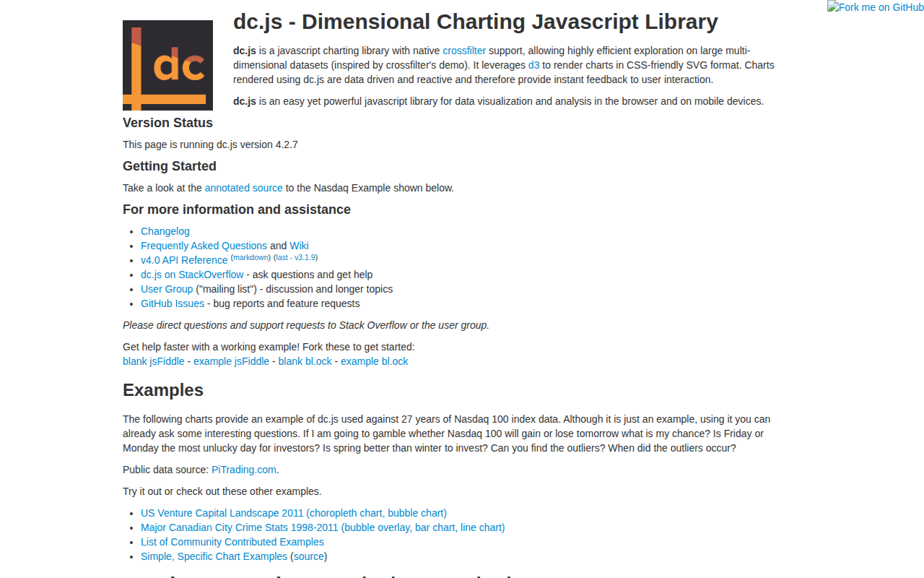Open Major Canadian City Crime Stats example

(x=323, y=527)
